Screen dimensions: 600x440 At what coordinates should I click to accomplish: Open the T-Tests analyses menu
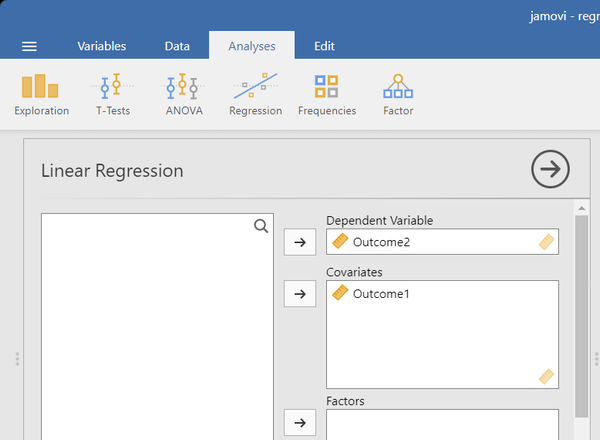(113, 95)
